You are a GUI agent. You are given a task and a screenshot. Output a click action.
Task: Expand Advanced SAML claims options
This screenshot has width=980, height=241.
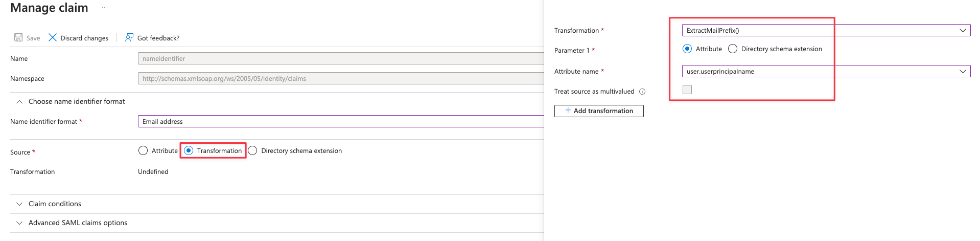click(x=19, y=223)
